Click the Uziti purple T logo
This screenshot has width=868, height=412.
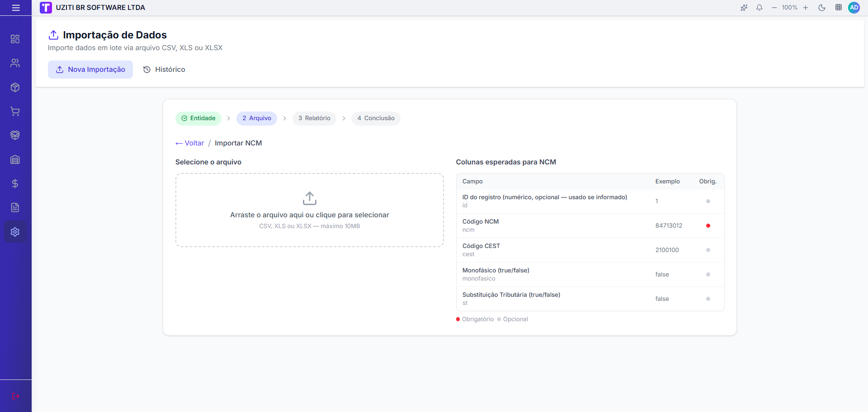[46, 8]
